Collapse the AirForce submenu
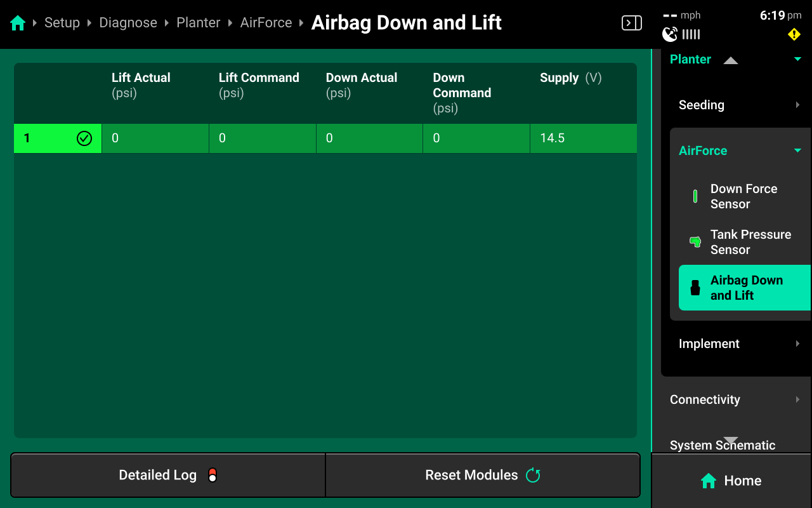 pyautogui.click(x=797, y=150)
